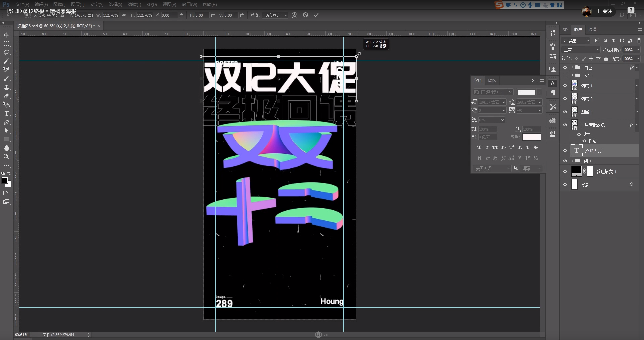Switch to the 段落 Paragraph tab
The image size is (644, 340).
point(492,81)
